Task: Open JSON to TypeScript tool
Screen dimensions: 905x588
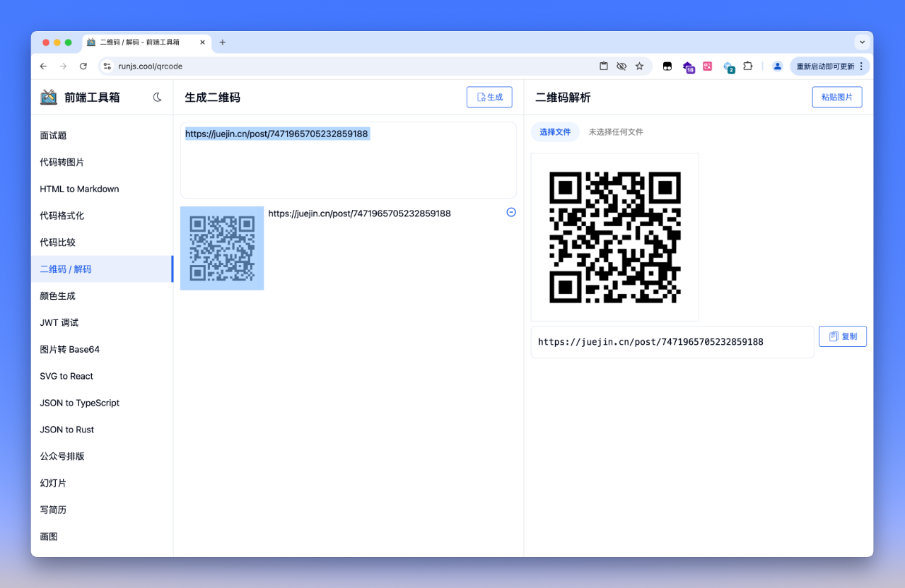Action: (x=102, y=403)
